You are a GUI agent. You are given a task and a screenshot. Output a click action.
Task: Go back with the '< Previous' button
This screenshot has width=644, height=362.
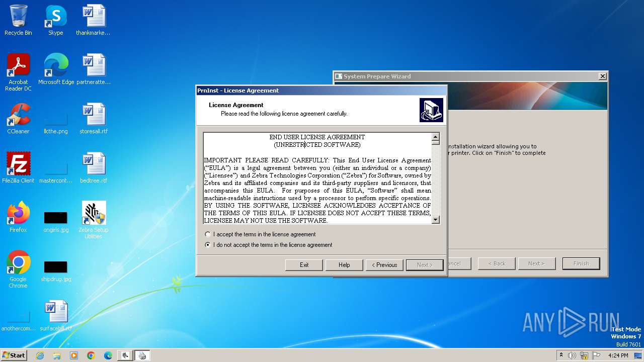[384, 265]
